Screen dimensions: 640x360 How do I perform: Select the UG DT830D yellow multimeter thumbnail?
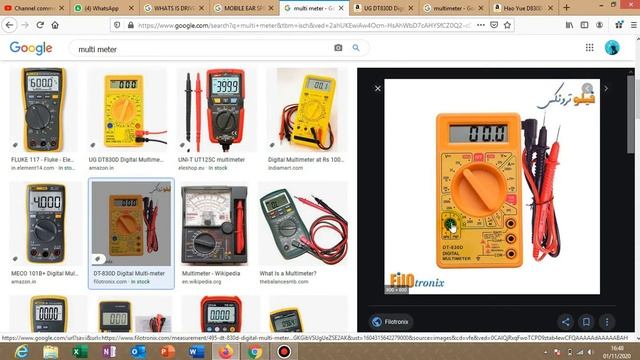pyautogui.click(x=127, y=110)
